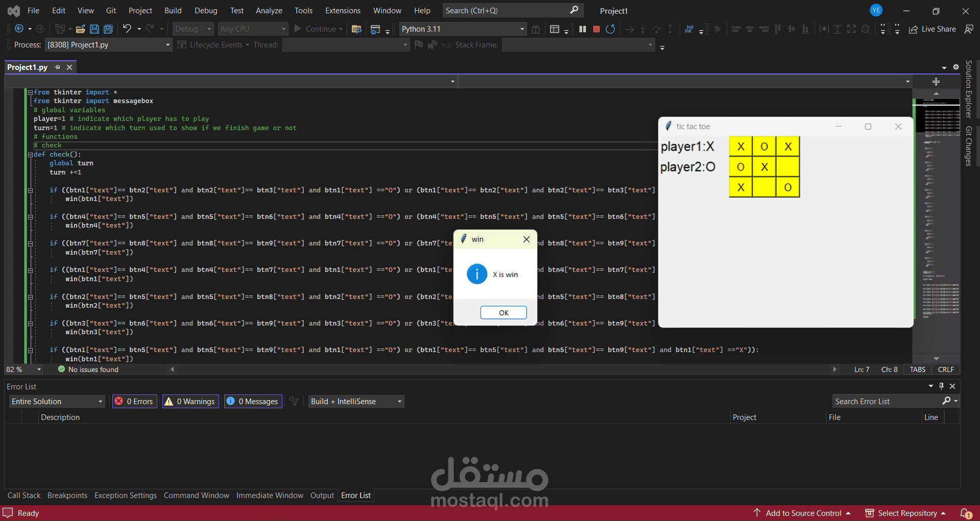Restart the debug session icon
Screen dimensions: 980x521
point(610,29)
